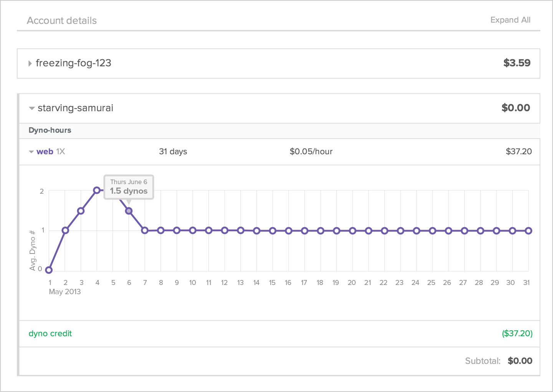Click the $3.59 total for freezing-fog-123

[517, 63]
